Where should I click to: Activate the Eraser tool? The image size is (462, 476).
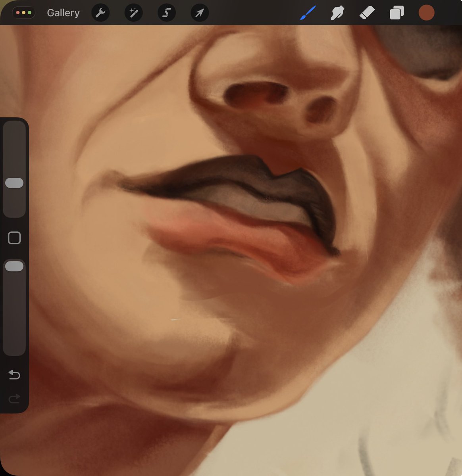coord(367,12)
